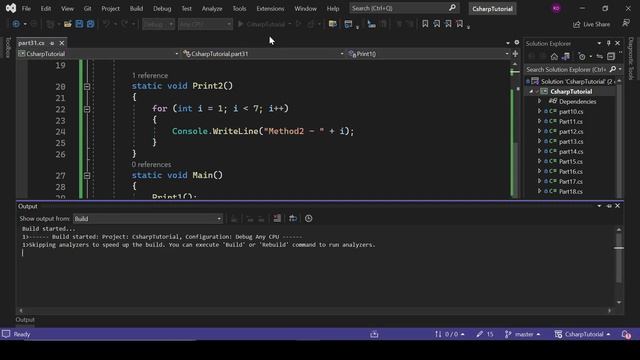The image size is (640, 360).
Task: Open the Any CPU platform dropdown
Action: pyautogui.click(x=205, y=24)
